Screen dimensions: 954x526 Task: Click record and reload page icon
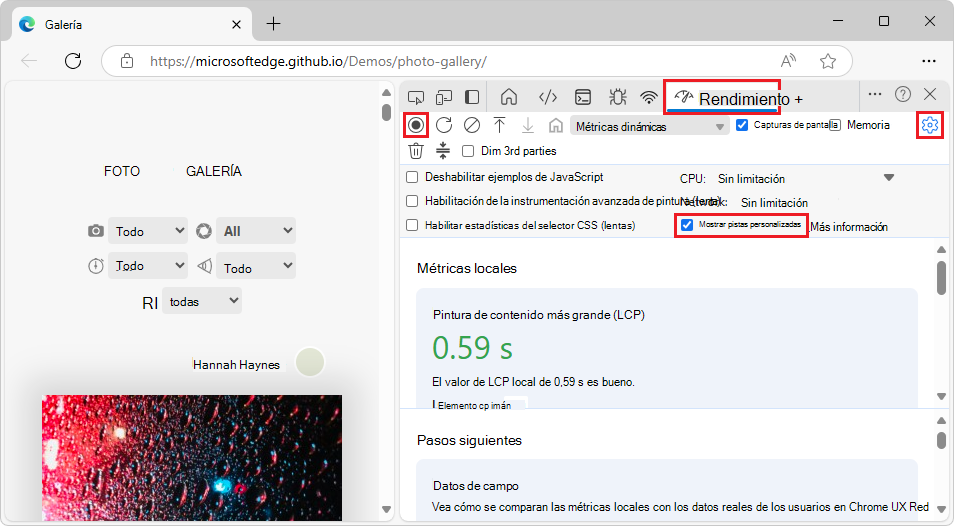click(x=444, y=125)
